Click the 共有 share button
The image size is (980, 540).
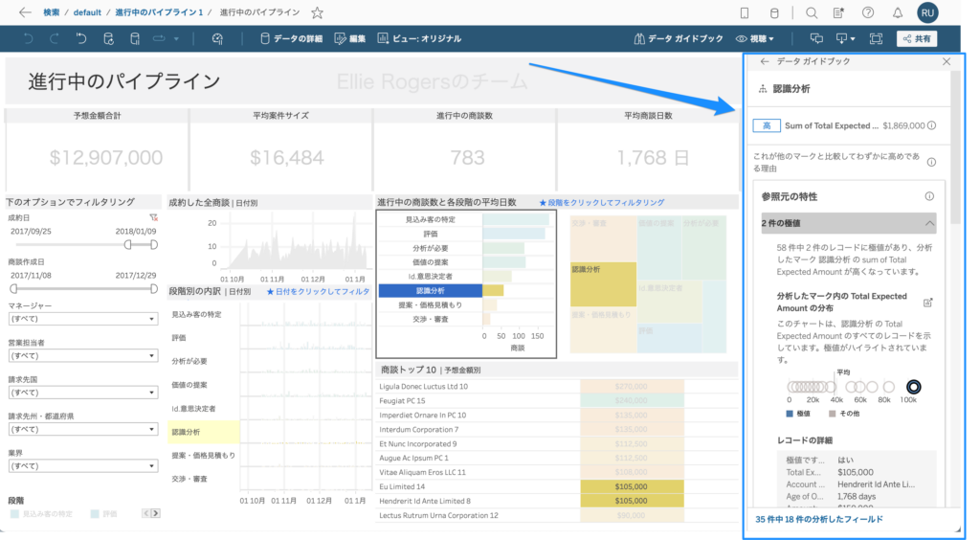pos(916,39)
